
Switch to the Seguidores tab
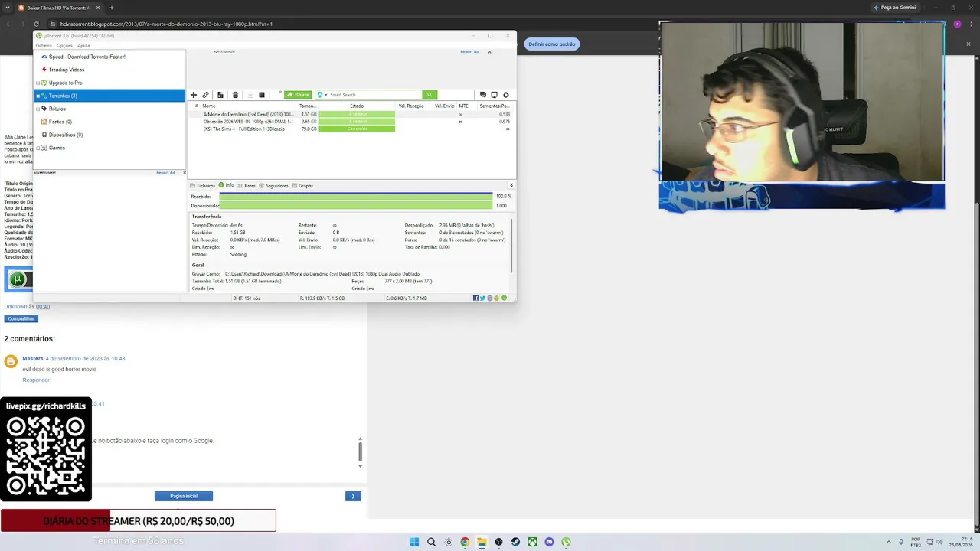pyautogui.click(x=273, y=186)
